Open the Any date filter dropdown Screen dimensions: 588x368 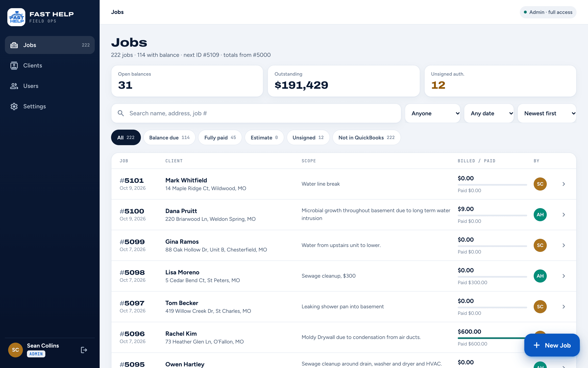[489, 113]
